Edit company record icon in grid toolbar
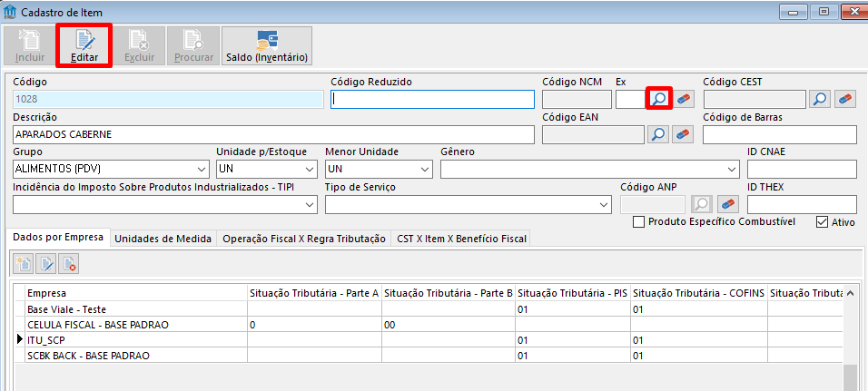This screenshot has width=868, height=391. (x=46, y=265)
